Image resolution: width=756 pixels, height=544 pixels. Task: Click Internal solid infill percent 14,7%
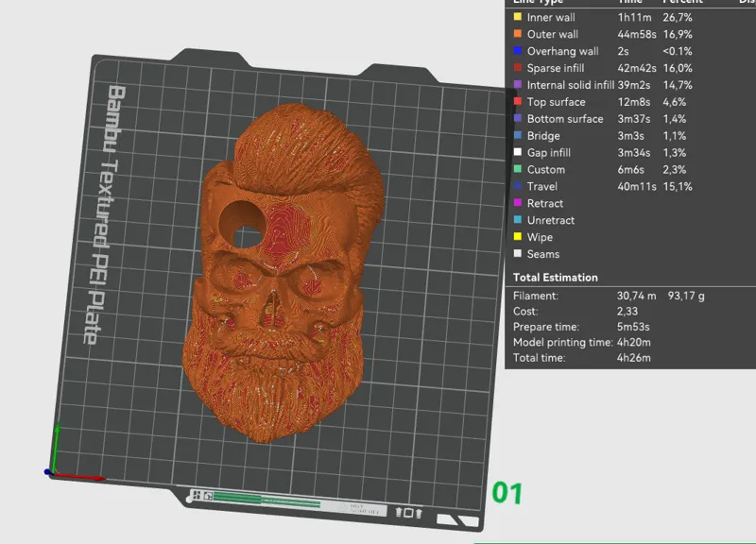click(678, 85)
